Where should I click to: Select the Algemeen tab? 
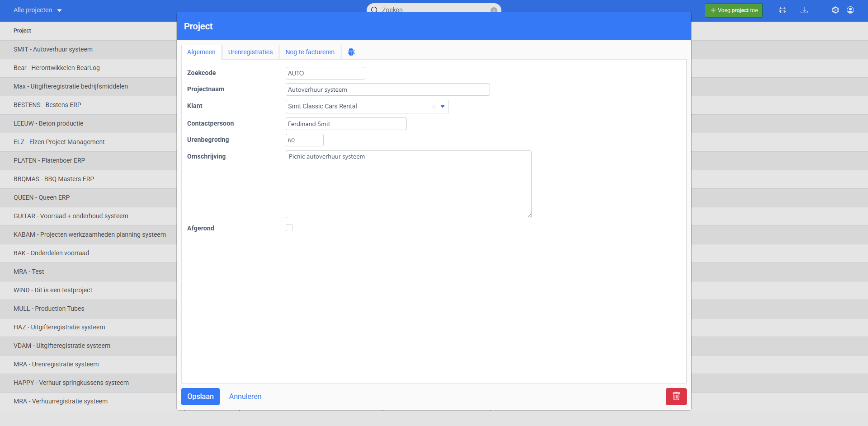pos(201,52)
